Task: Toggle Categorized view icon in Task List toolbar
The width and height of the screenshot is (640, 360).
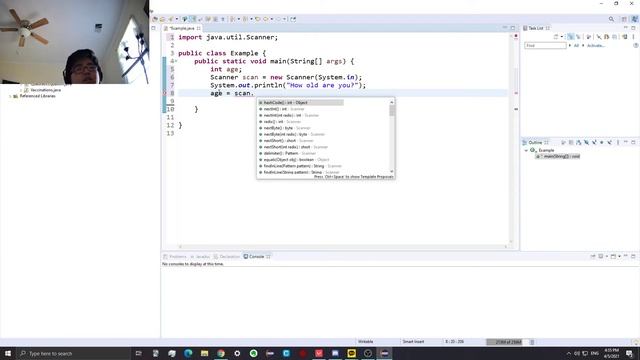Action: 570,37
